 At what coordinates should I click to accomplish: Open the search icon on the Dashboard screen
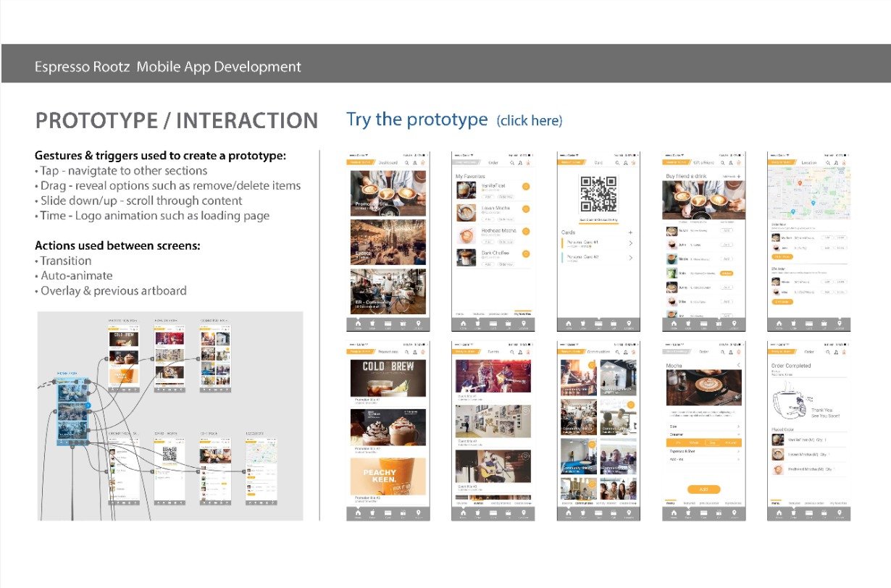click(407, 162)
